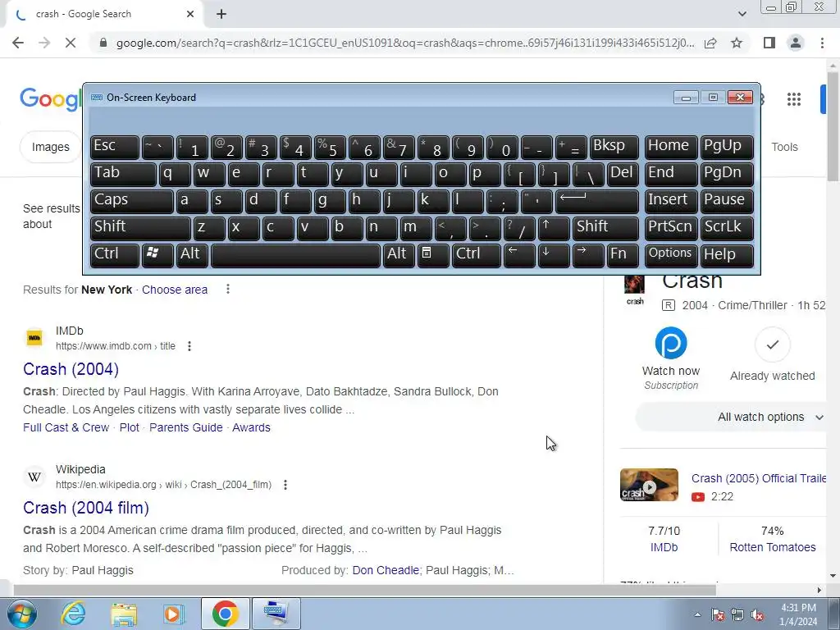
Task: Open Crash (2004 film) Wikipedia result
Action: coord(85,508)
